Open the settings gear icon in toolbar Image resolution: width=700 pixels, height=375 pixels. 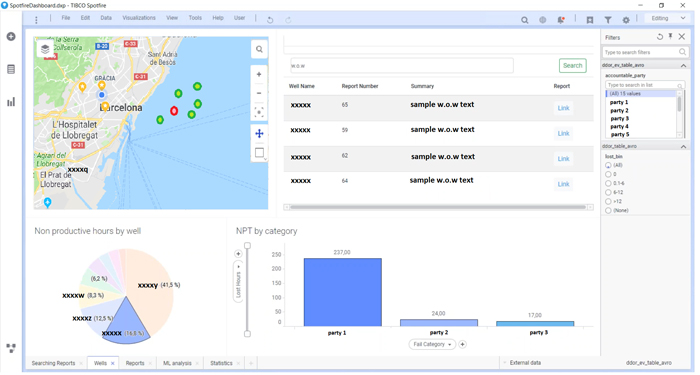point(626,20)
